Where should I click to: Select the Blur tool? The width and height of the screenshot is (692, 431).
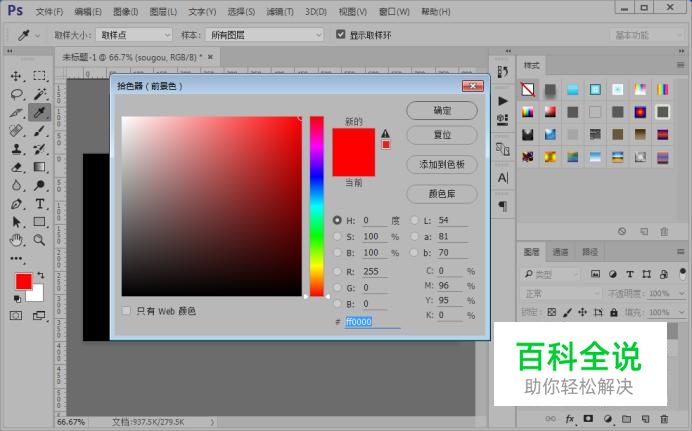pos(16,185)
